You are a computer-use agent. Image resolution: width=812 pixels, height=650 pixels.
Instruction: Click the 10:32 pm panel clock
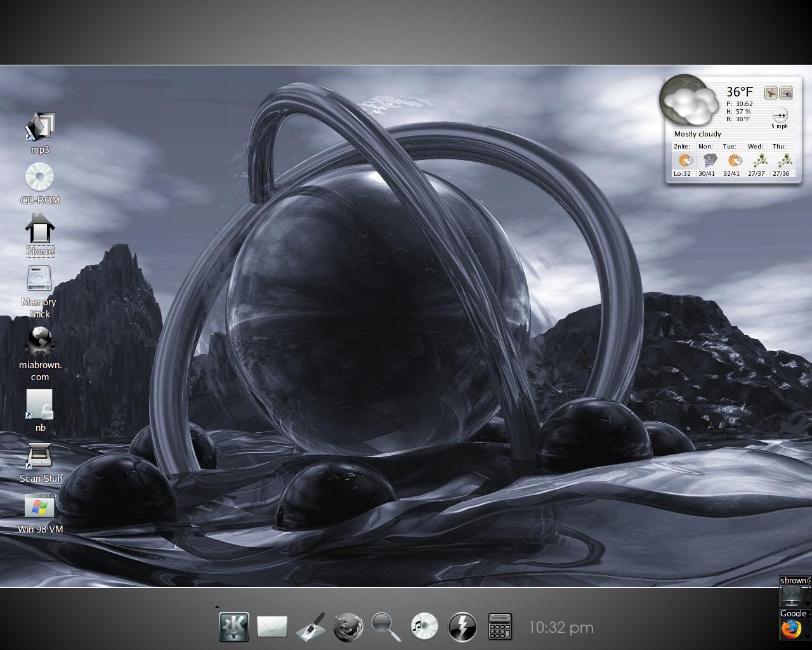[561, 627]
